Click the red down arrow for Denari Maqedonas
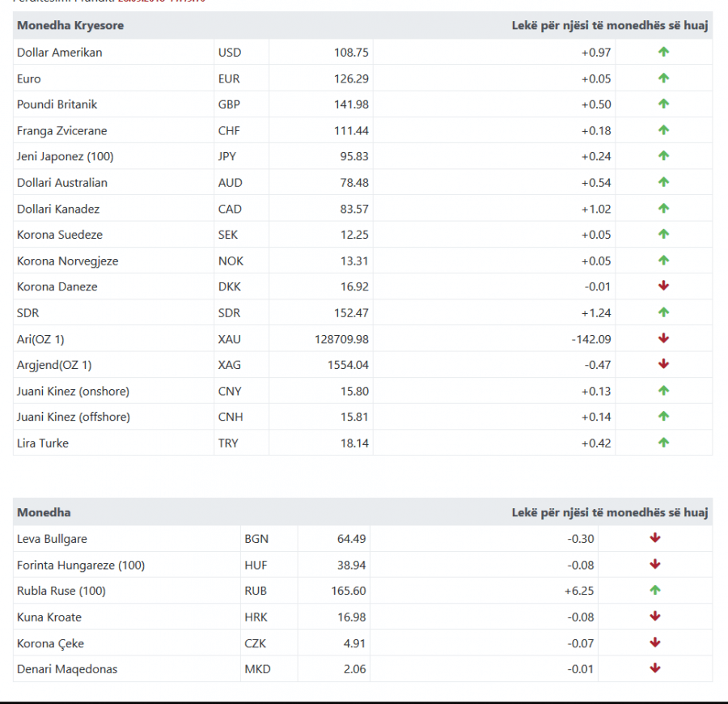This screenshot has width=728, height=704. pos(655,668)
